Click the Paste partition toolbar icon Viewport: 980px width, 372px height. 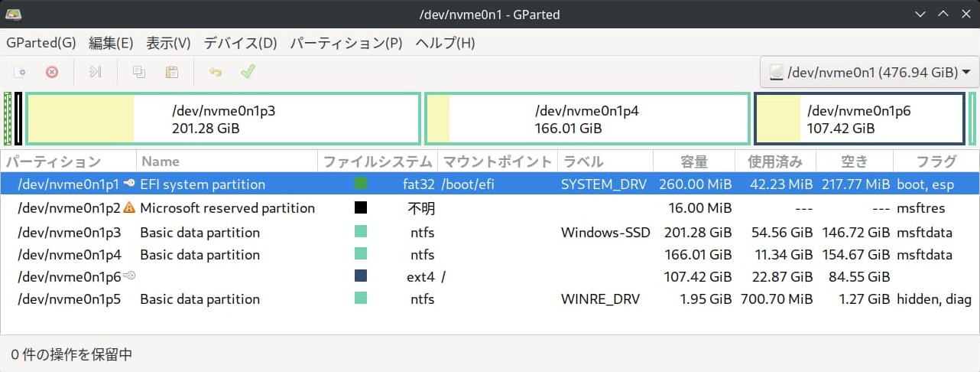tap(172, 72)
